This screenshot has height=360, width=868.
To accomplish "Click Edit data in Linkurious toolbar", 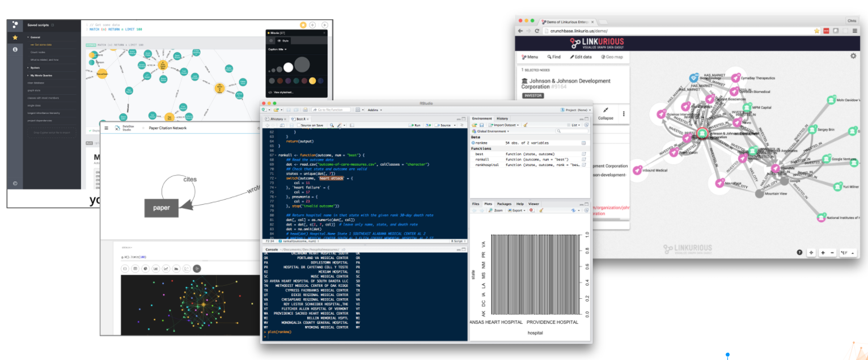I will pos(581,57).
